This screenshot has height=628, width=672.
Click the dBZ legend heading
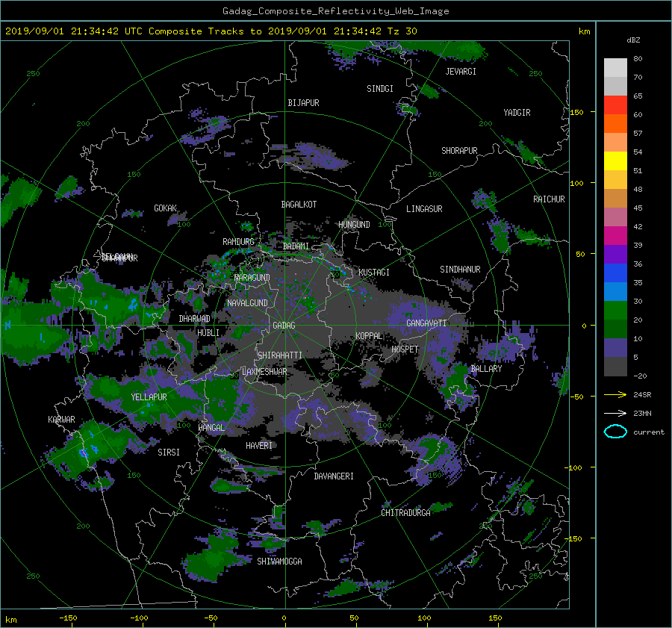click(633, 40)
